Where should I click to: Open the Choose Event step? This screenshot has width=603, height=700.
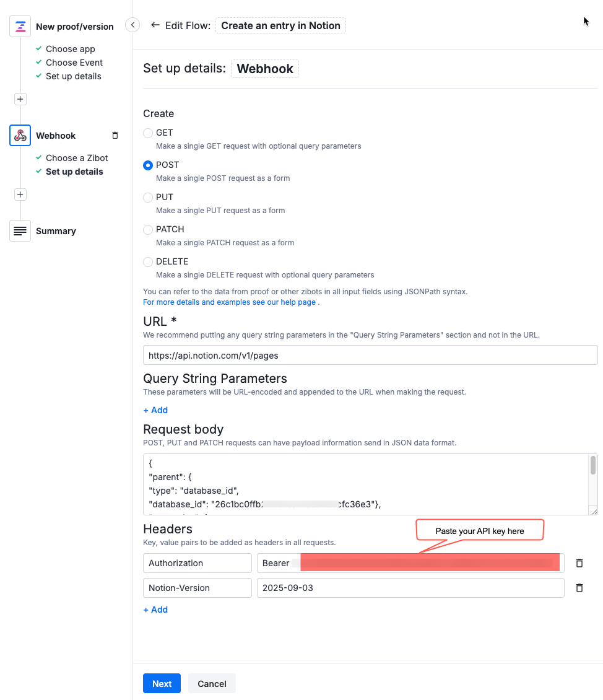[x=74, y=62]
